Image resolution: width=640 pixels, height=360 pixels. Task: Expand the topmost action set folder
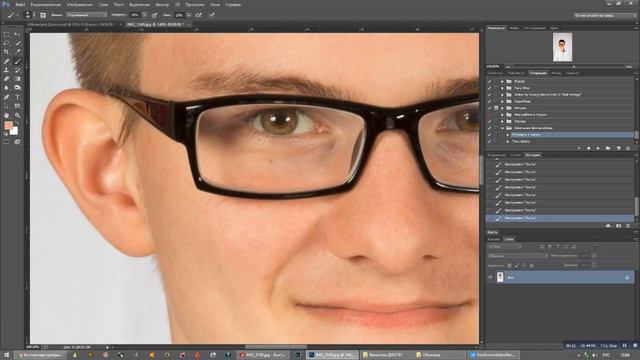click(x=502, y=81)
